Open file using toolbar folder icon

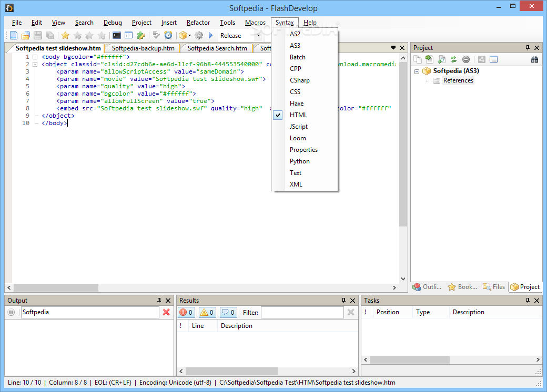[x=26, y=35]
